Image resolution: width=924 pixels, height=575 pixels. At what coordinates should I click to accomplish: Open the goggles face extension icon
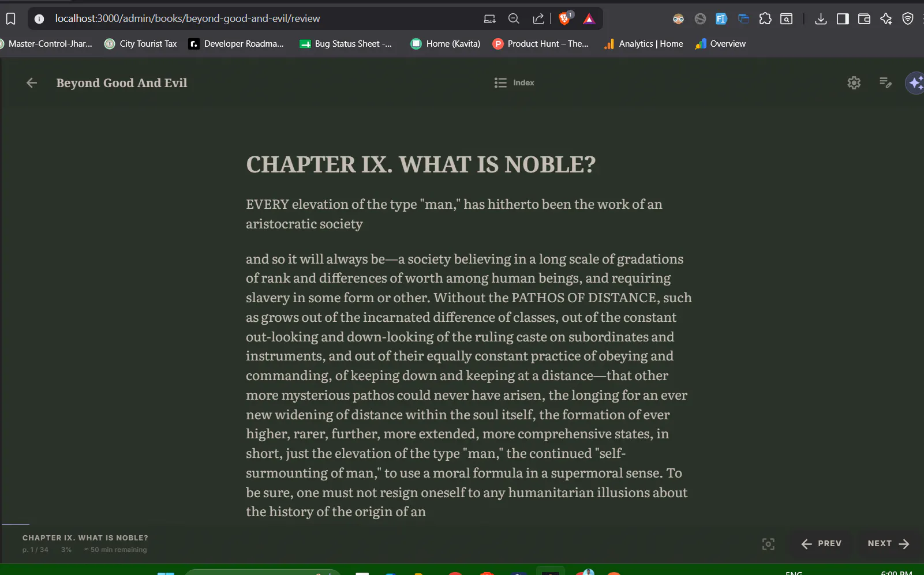coord(678,19)
